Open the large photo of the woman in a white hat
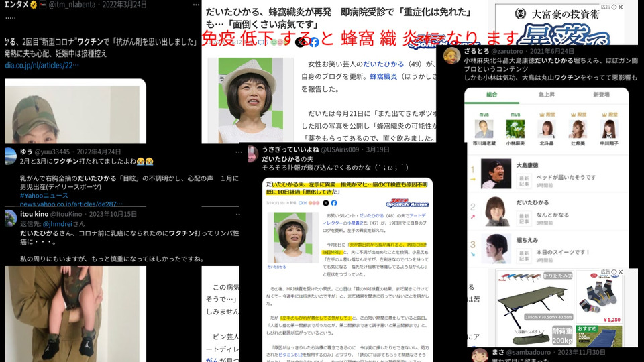644x362 pixels. 250,100
